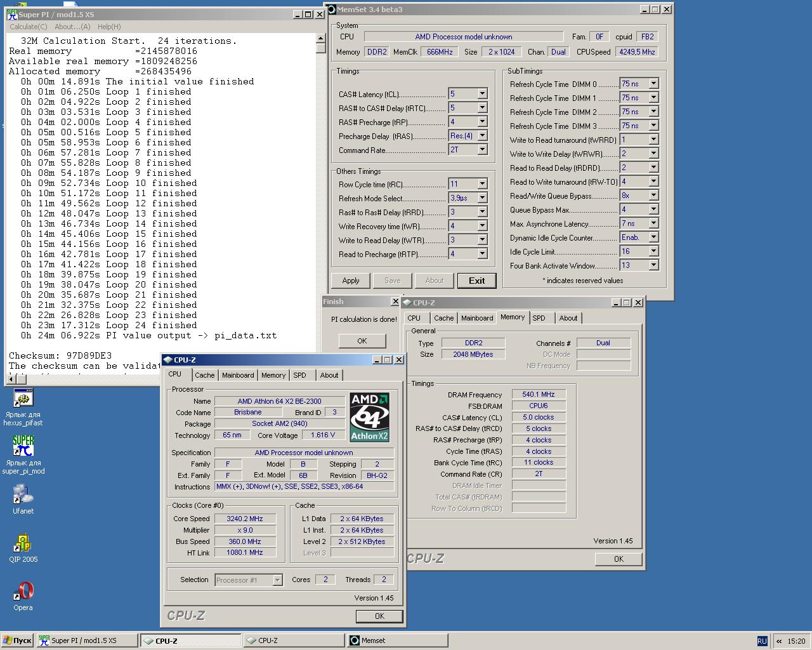The image size is (812, 650).
Task: Click the Checksum: 97D89DE3 line
Action: (x=60, y=355)
